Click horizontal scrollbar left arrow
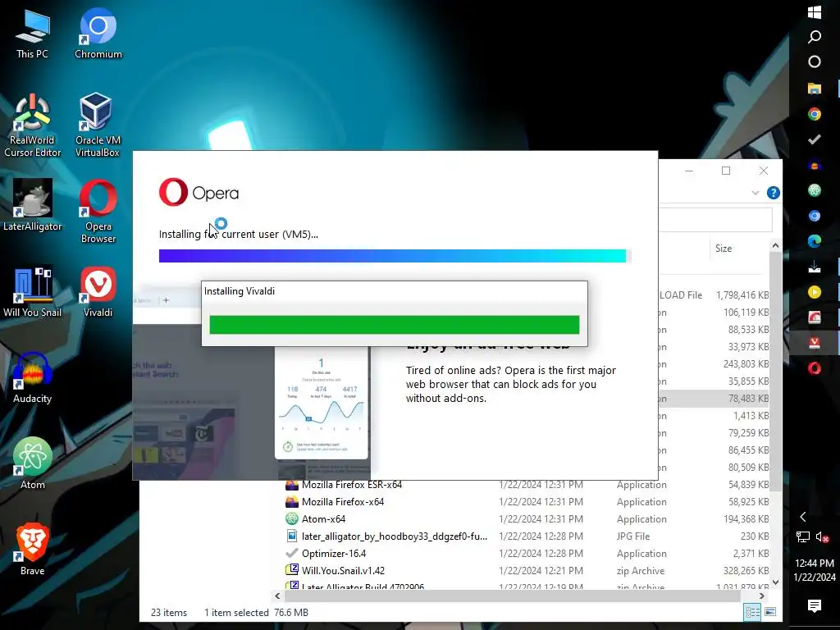The width and height of the screenshot is (840, 630). click(277, 596)
